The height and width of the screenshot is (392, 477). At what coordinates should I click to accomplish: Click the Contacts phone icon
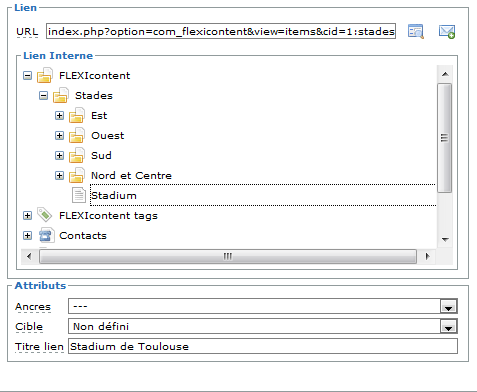point(46,235)
